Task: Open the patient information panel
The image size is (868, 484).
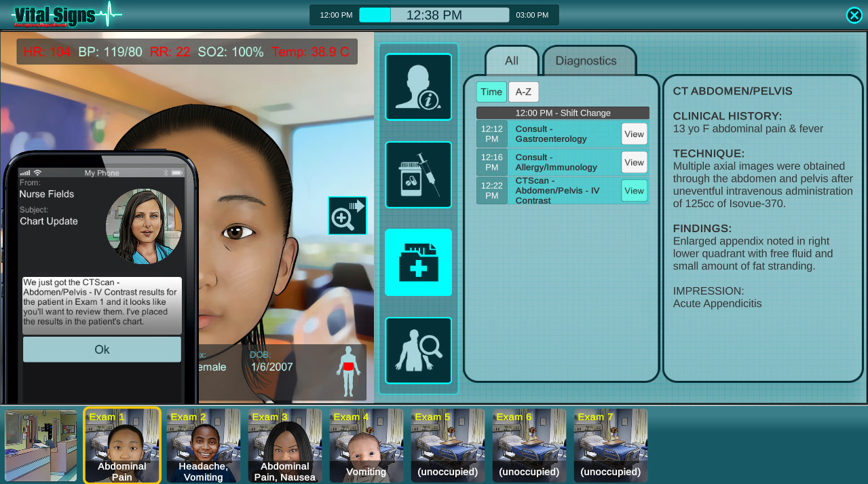Action: 417,87
